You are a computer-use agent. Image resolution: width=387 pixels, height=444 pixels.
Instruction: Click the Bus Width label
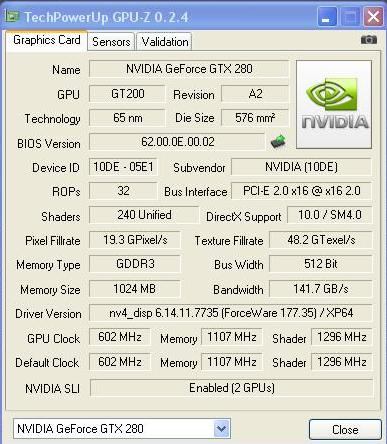pos(239,265)
